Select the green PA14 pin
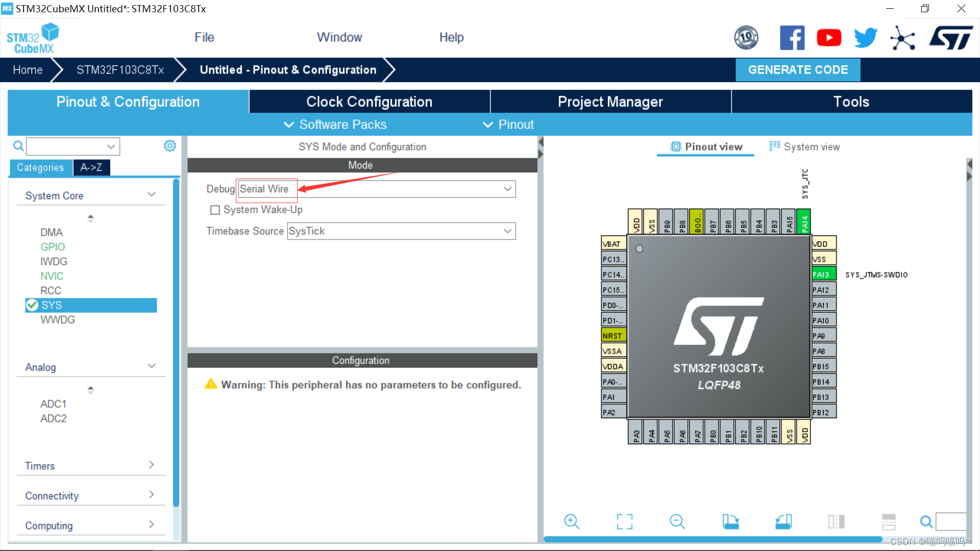 click(x=803, y=221)
